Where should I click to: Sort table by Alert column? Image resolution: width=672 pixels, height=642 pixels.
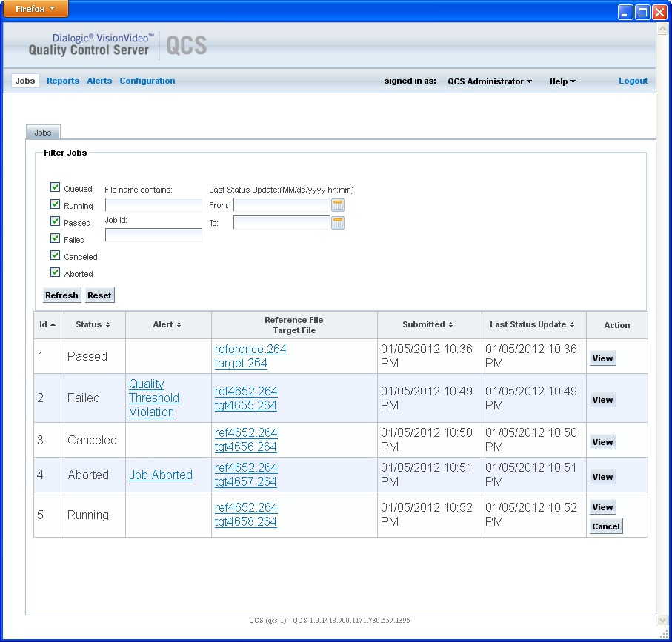[167, 324]
